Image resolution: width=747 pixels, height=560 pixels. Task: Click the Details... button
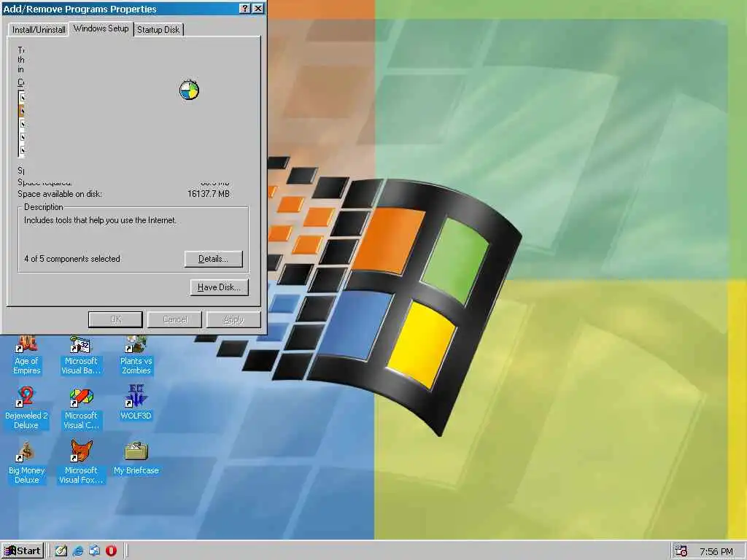tap(214, 259)
